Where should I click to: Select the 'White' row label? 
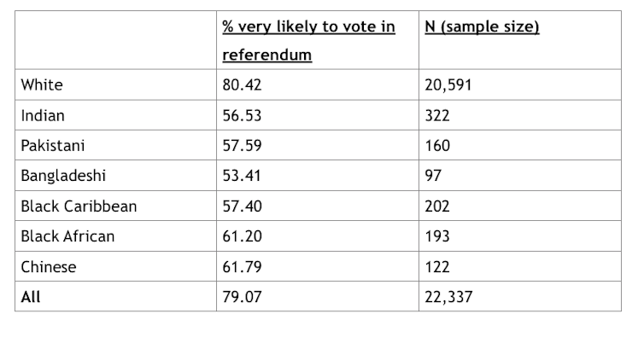pos(42,85)
